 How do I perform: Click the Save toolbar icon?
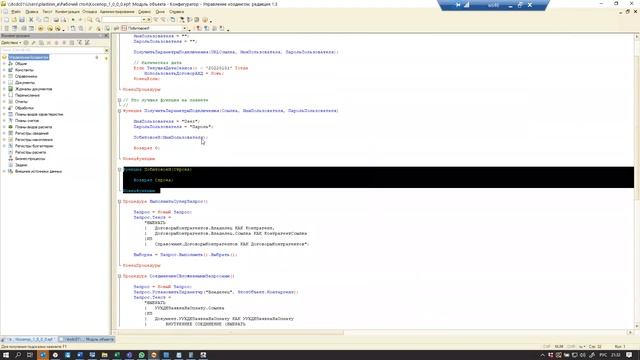click(x=22, y=20)
